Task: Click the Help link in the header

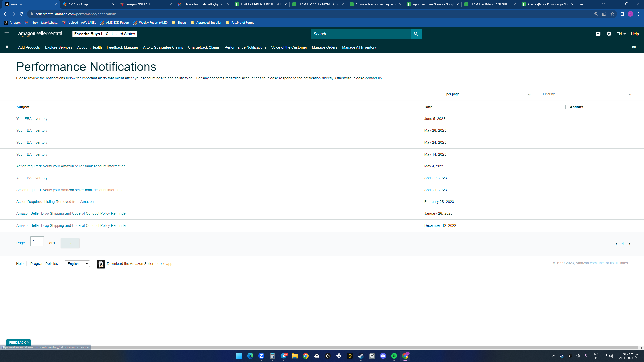Action: 635,34
